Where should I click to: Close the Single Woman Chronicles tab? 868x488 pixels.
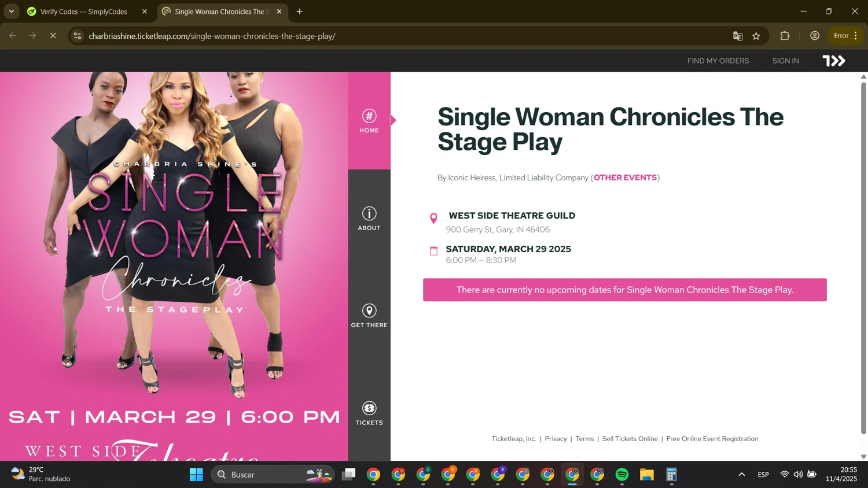(x=279, y=12)
